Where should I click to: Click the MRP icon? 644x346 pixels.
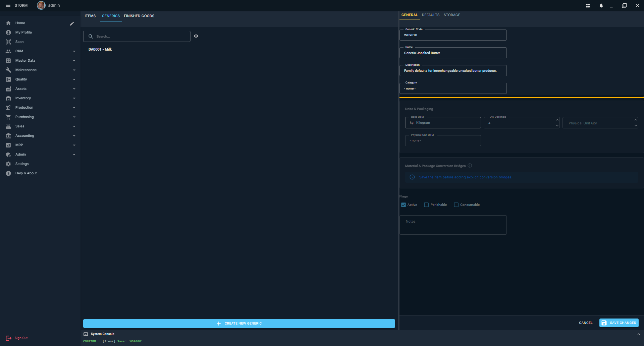coord(8,145)
